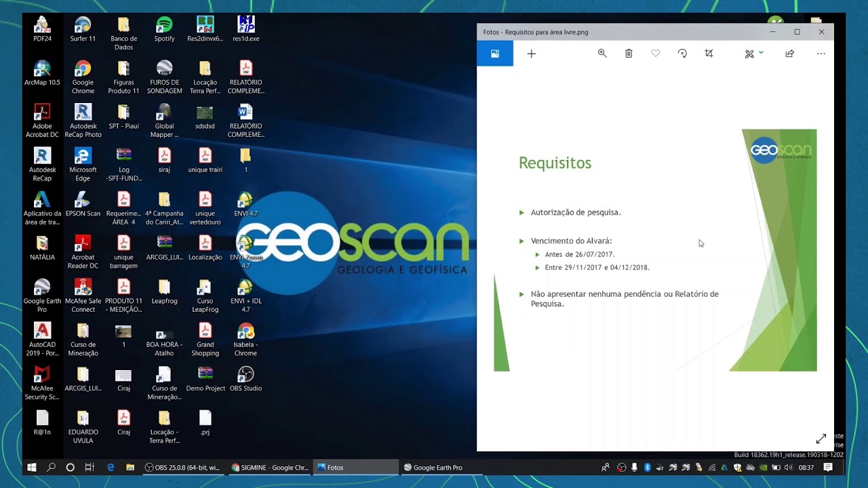Screen dimensions: 868x488
Task: Select the AutoCAD 2019 desktop icon
Action: pos(42,340)
